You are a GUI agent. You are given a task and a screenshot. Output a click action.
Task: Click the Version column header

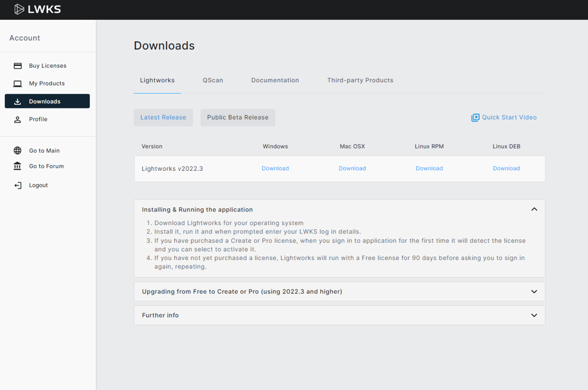pyautogui.click(x=152, y=146)
